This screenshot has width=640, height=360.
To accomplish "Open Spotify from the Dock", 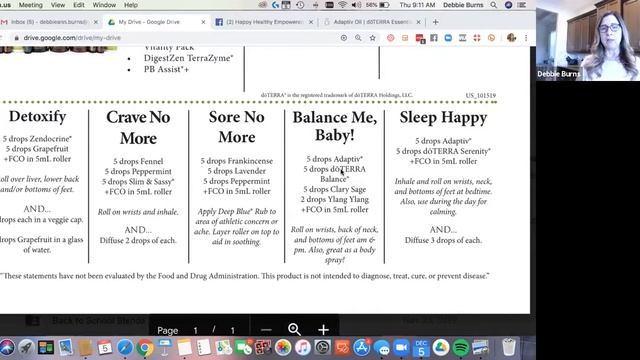I will (460, 348).
